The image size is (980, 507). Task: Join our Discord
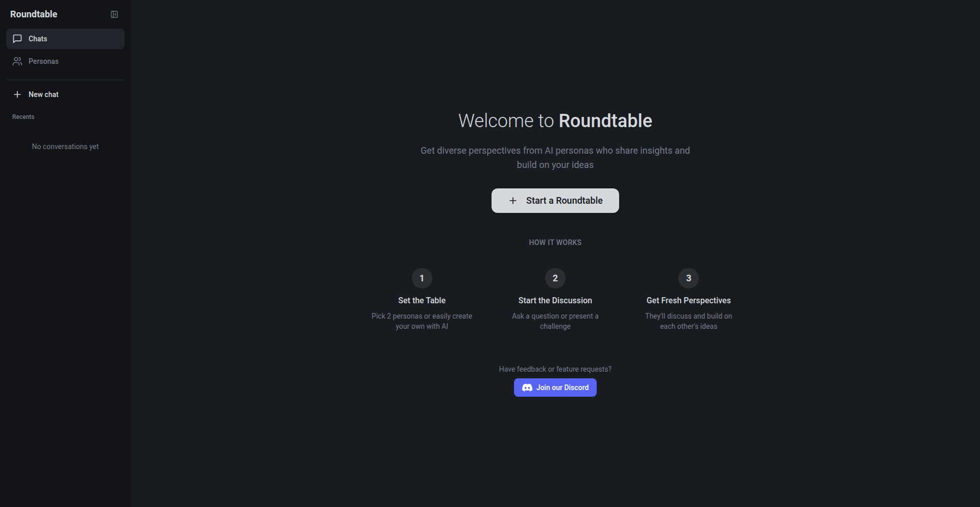(x=555, y=388)
